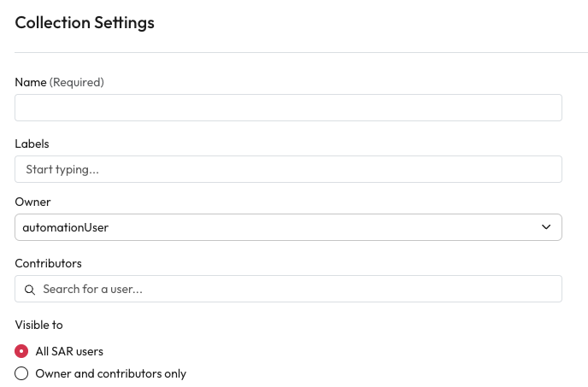Click the Labels field label
588x387 pixels.
[x=32, y=144]
